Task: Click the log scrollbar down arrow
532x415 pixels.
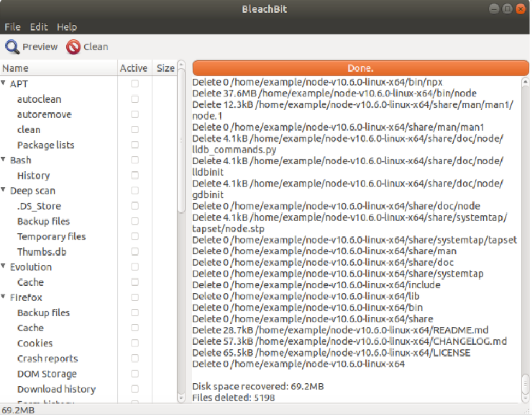Action: tap(525, 398)
